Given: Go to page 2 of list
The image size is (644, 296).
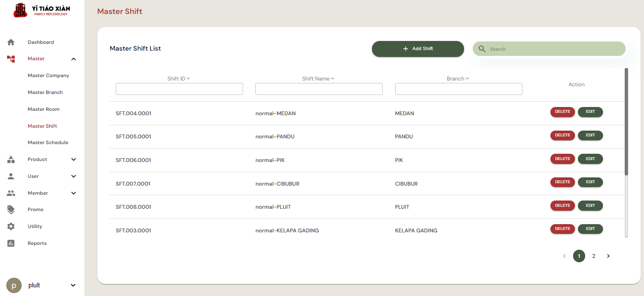Looking at the screenshot, I should pos(593,256).
